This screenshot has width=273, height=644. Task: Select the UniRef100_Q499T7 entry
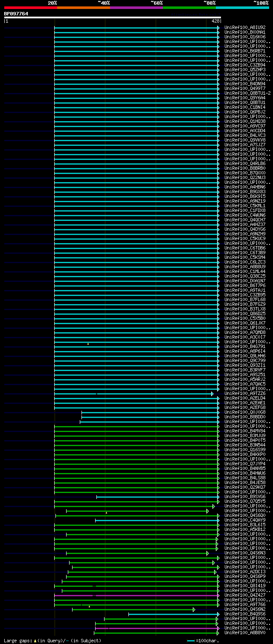click(245, 89)
